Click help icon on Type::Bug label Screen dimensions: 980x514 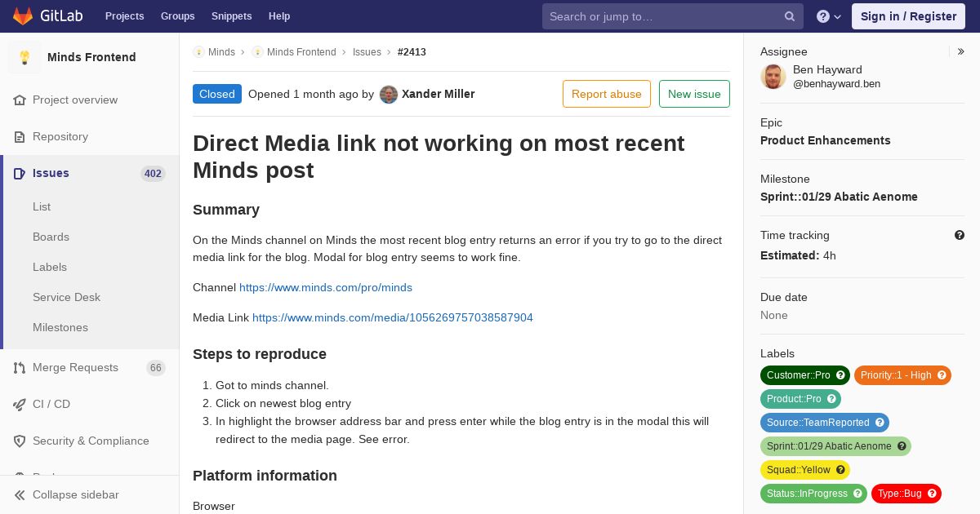(x=932, y=494)
